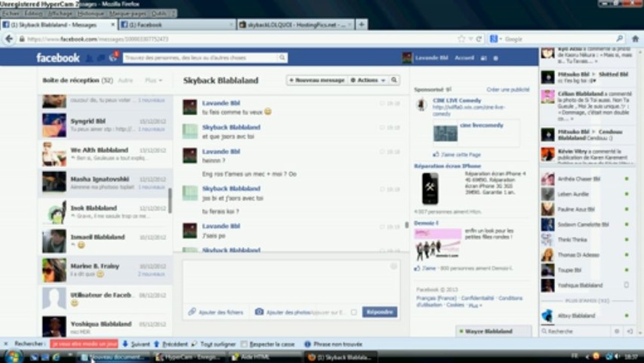Expand the footer Plus language menu

click(475, 306)
